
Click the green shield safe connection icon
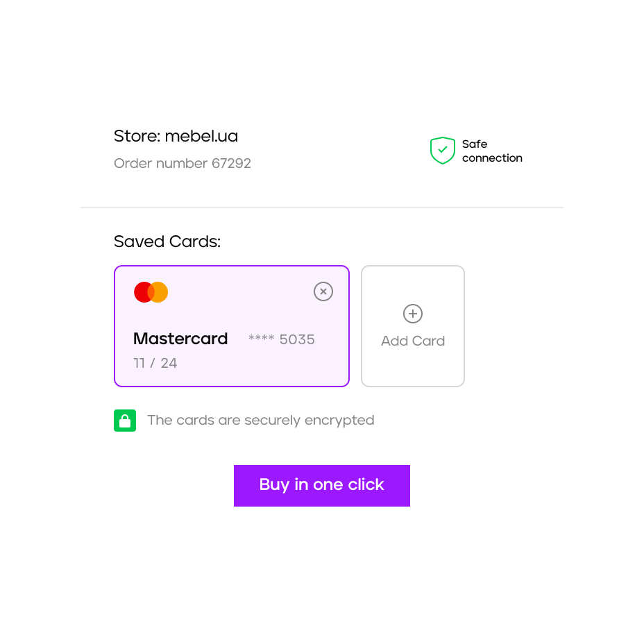pyautogui.click(x=442, y=151)
